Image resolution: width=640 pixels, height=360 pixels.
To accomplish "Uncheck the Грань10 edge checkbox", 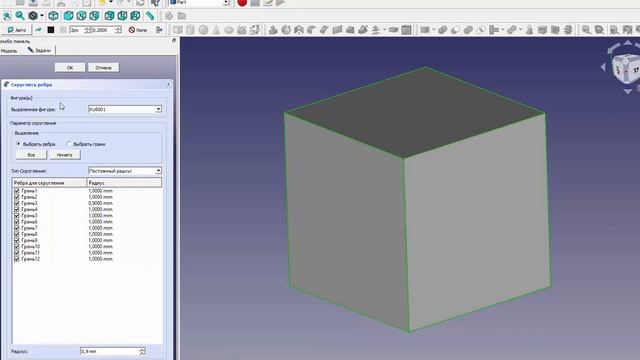I will (x=17, y=247).
